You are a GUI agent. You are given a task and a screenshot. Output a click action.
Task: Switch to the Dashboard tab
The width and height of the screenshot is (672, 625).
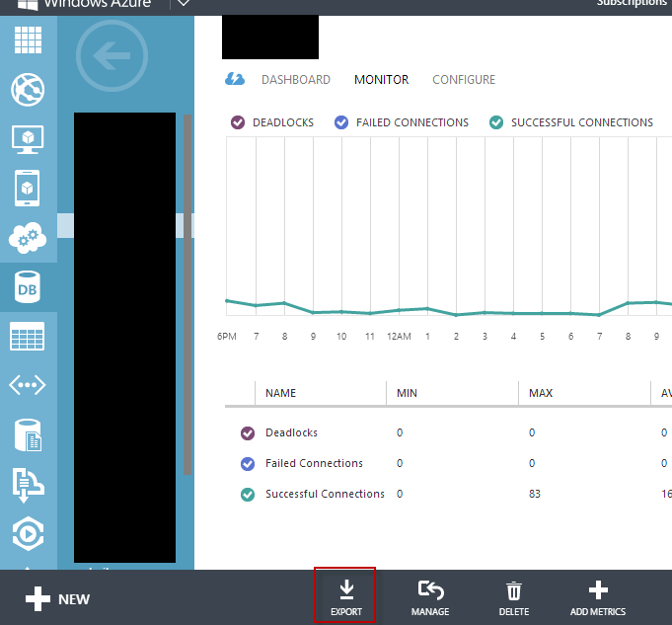coord(295,79)
